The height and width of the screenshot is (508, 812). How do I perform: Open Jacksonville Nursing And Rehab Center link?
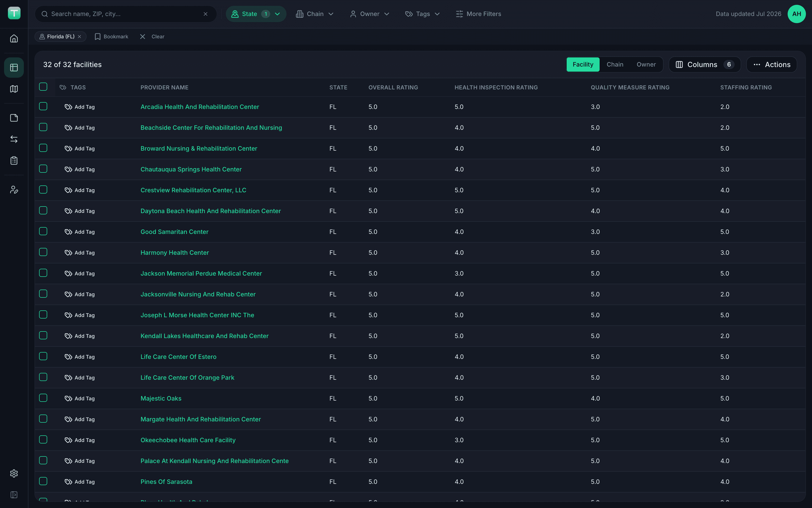tap(198, 294)
